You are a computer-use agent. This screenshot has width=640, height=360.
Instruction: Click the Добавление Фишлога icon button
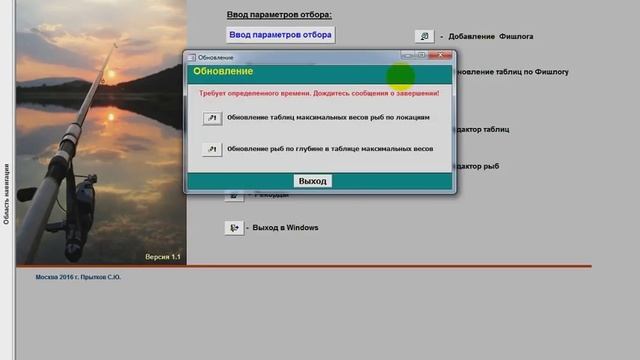pos(424,36)
